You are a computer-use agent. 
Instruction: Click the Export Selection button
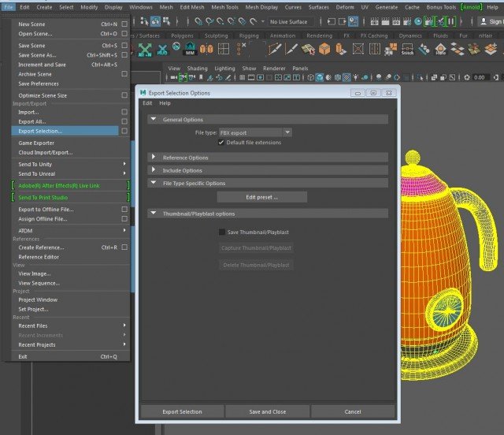click(x=182, y=411)
